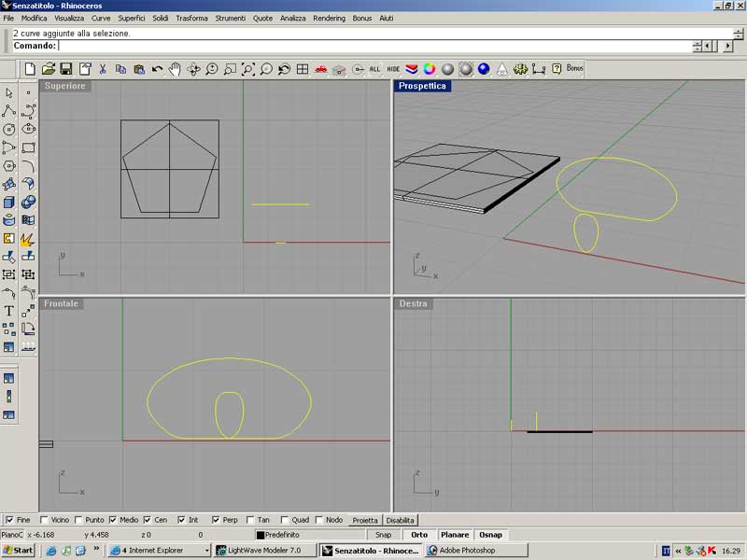Click the Save diskette icon

click(x=66, y=69)
